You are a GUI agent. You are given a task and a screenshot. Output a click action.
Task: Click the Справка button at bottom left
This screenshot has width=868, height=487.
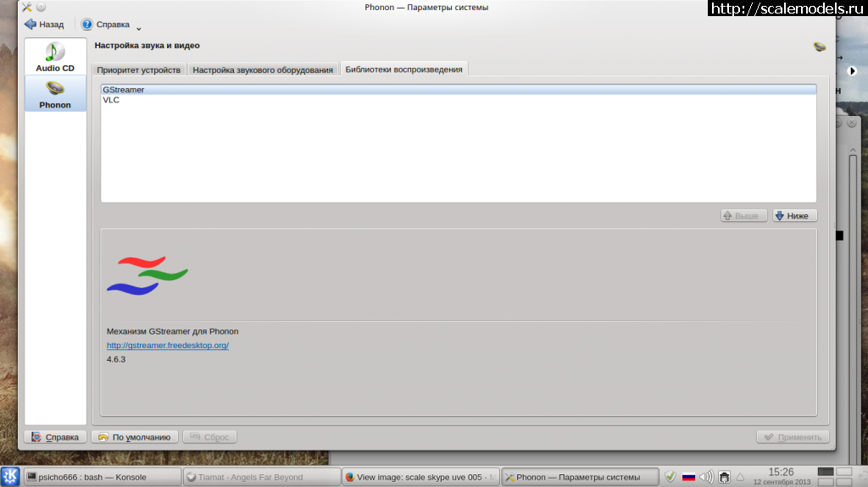tap(55, 437)
